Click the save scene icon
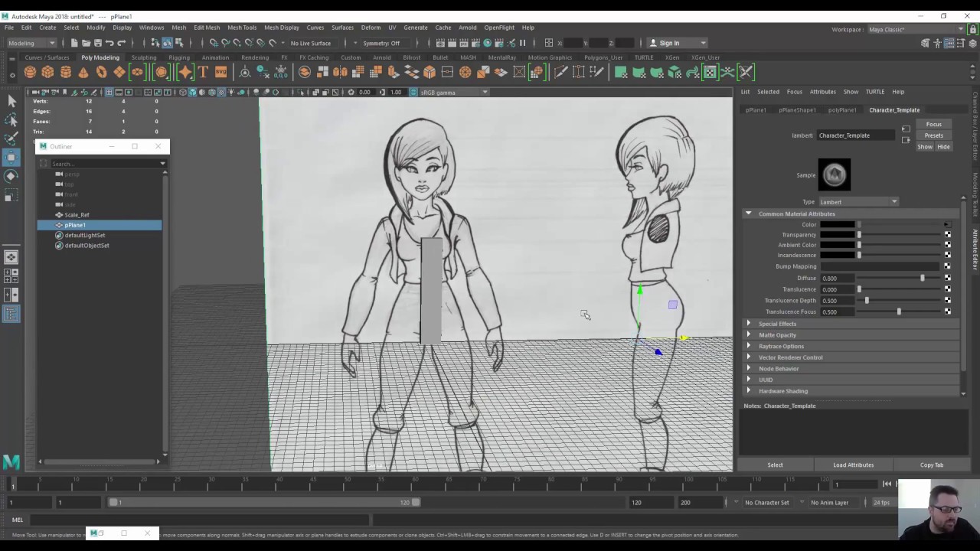980x551 pixels. [98, 43]
